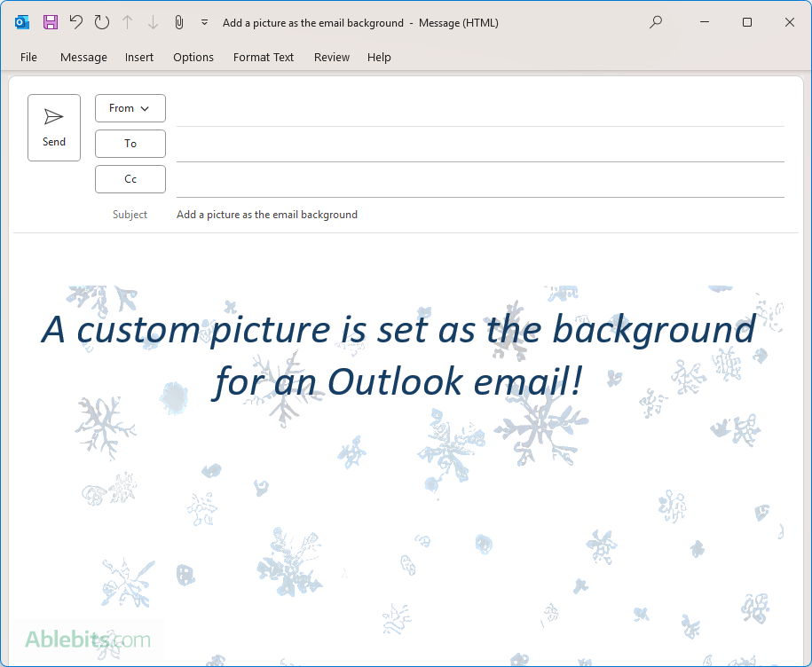This screenshot has width=812, height=667.
Task: Open the Options ribbon tab
Action: point(193,57)
